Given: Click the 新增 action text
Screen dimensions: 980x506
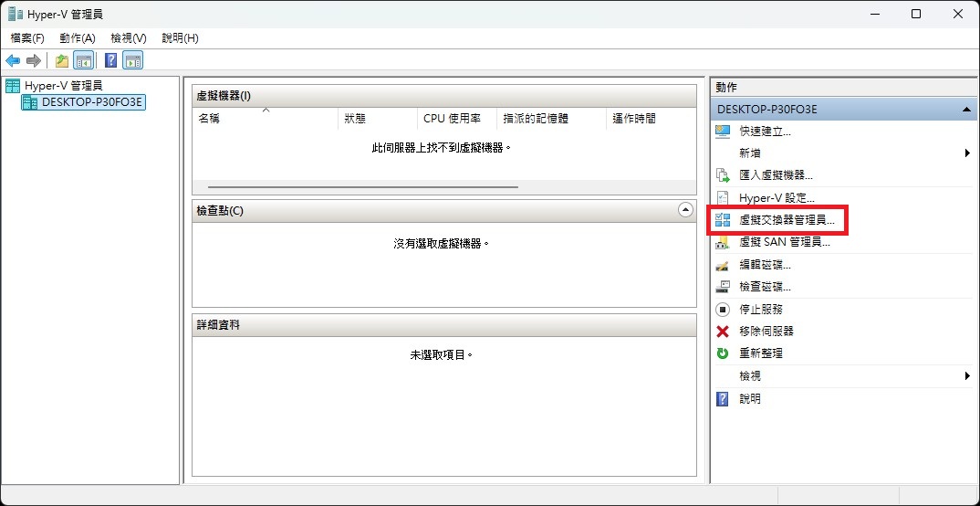Looking at the screenshot, I should 750,153.
